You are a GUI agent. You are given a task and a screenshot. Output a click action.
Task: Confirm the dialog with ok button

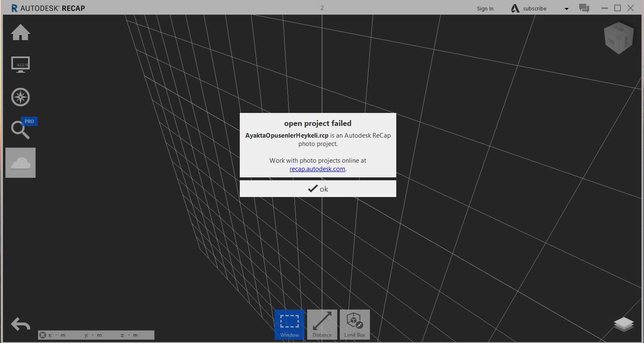[318, 189]
